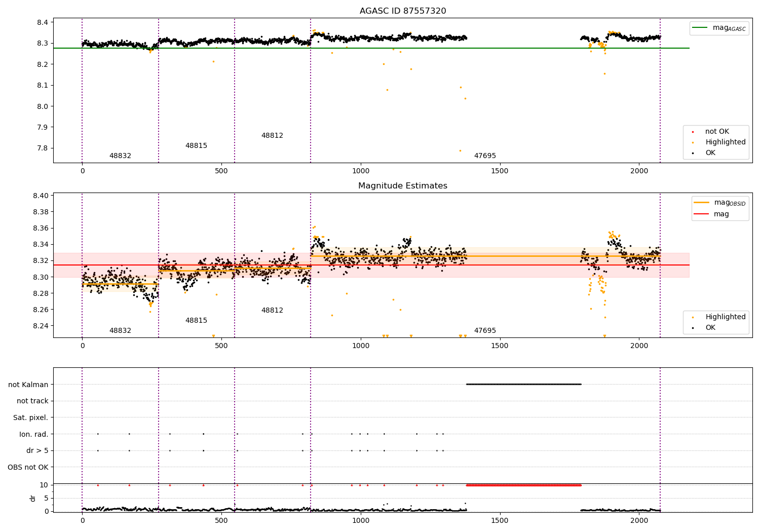
Task: Click the 'not Kalman' row label
Action: point(28,385)
